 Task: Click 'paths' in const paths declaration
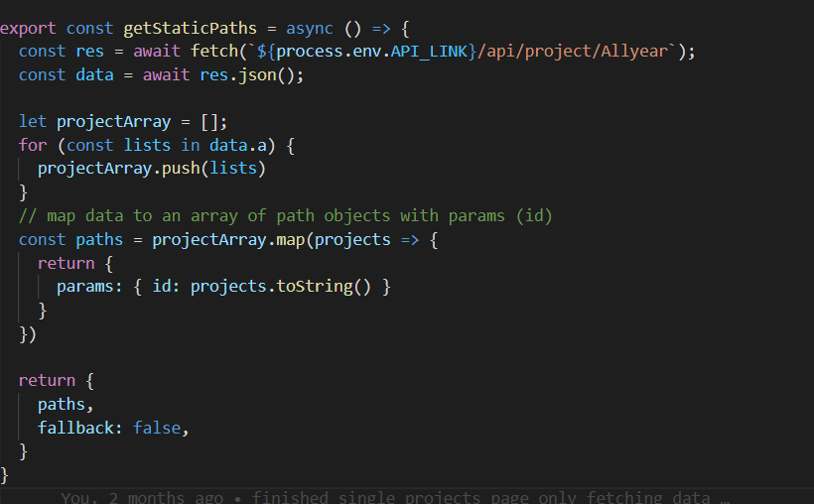tap(99, 240)
